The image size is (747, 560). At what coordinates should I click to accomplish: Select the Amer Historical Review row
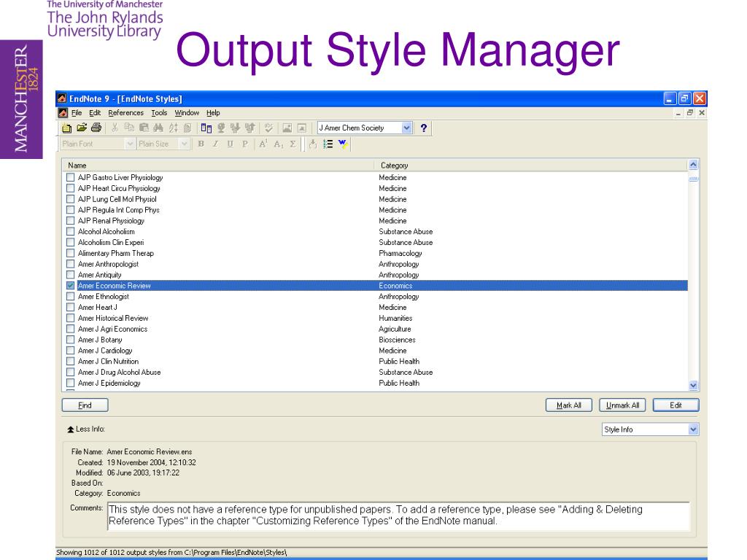tap(375, 318)
